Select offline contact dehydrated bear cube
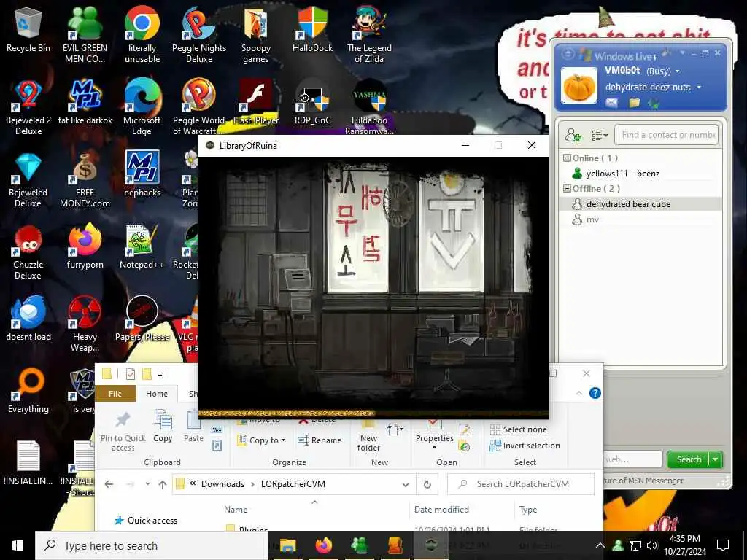 (x=640, y=204)
